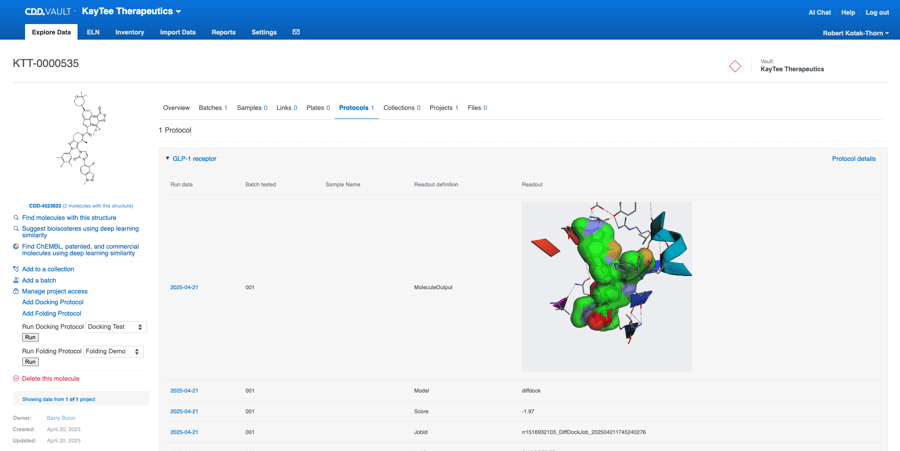
Task: Switch to the Explore Data tab
Action: click(52, 32)
